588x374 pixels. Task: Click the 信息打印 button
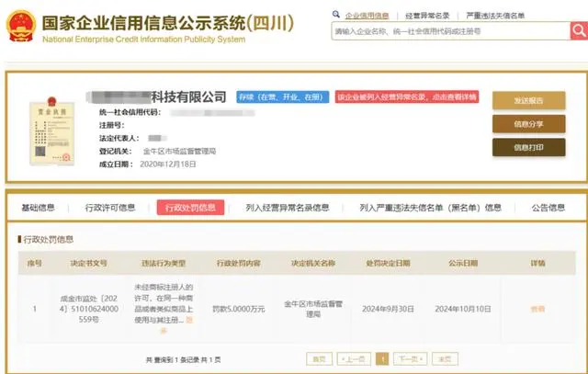coord(528,147)
